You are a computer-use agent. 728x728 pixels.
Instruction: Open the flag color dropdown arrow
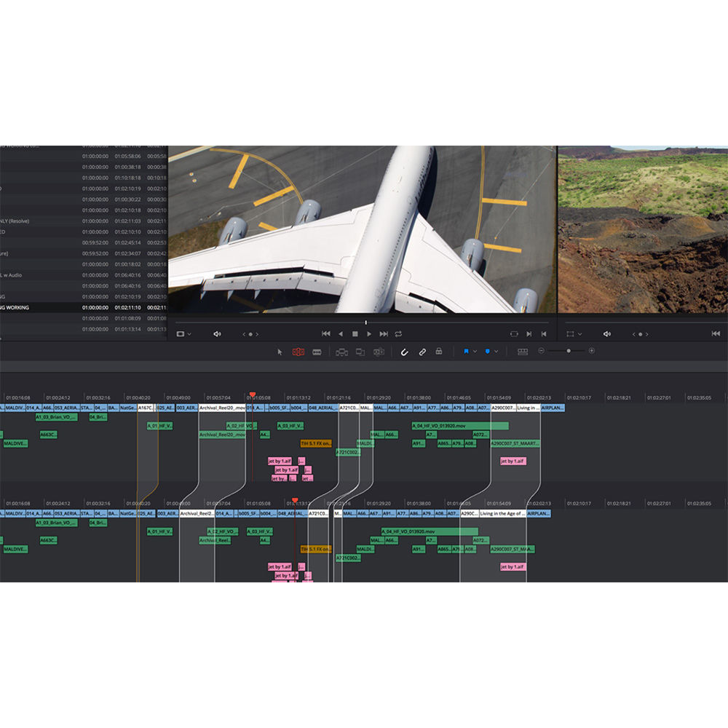[476, 352]
